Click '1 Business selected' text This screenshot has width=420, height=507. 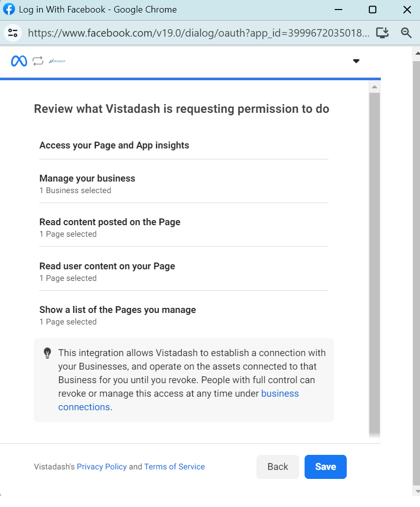(75, 190)
